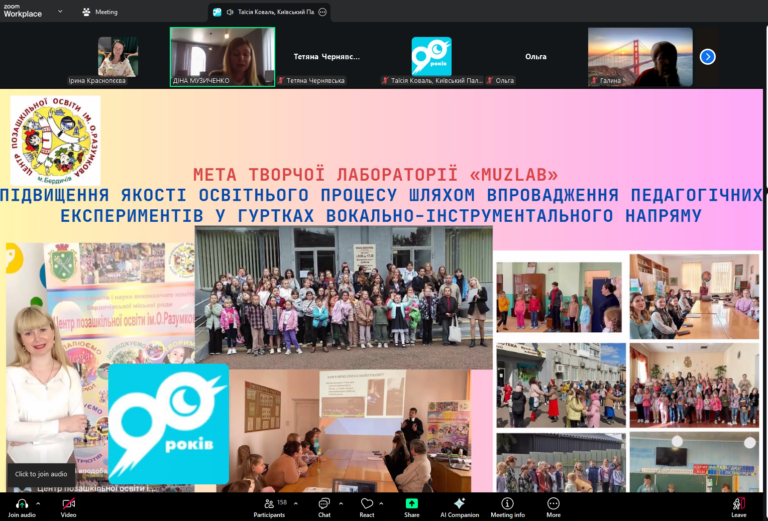Click the 'Click to join audio' tooltip
The width and height of the screenshot is (768, 521).
click(41, 474)
